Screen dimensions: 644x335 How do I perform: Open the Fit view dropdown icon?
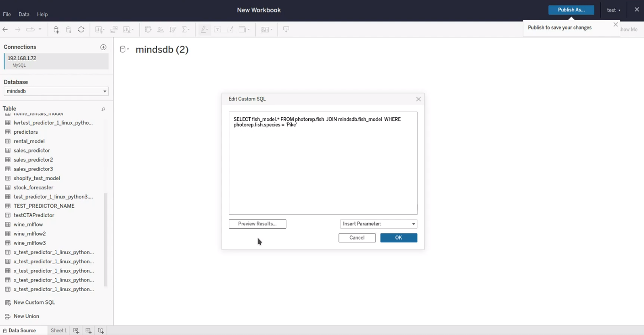[244, 30]
